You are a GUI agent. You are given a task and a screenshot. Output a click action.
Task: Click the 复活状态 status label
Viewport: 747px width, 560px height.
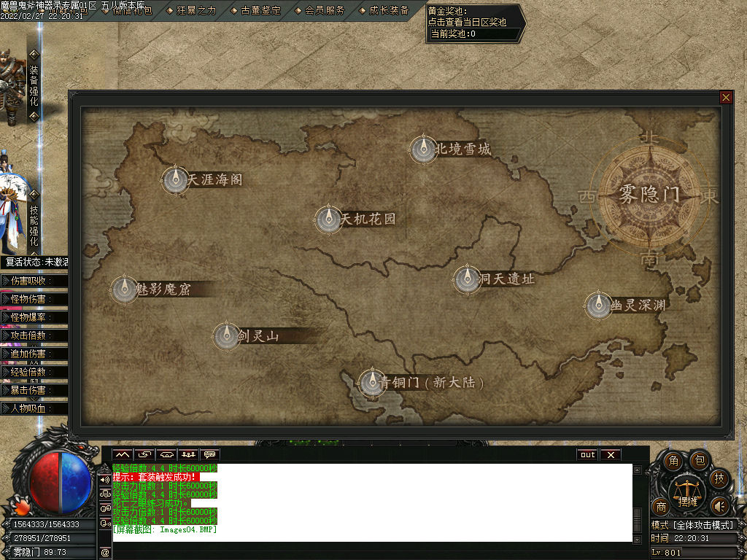tap(36, 262)
